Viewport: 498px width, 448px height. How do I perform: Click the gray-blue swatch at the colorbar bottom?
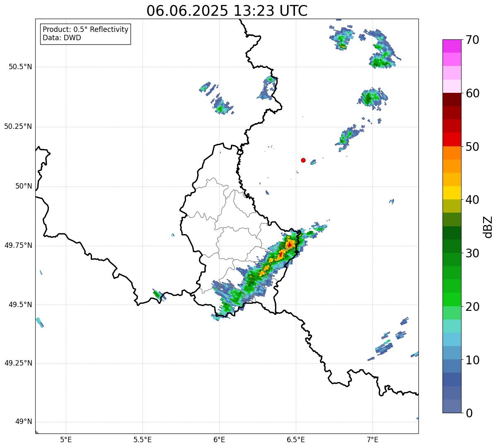click(x=452, y=406)
